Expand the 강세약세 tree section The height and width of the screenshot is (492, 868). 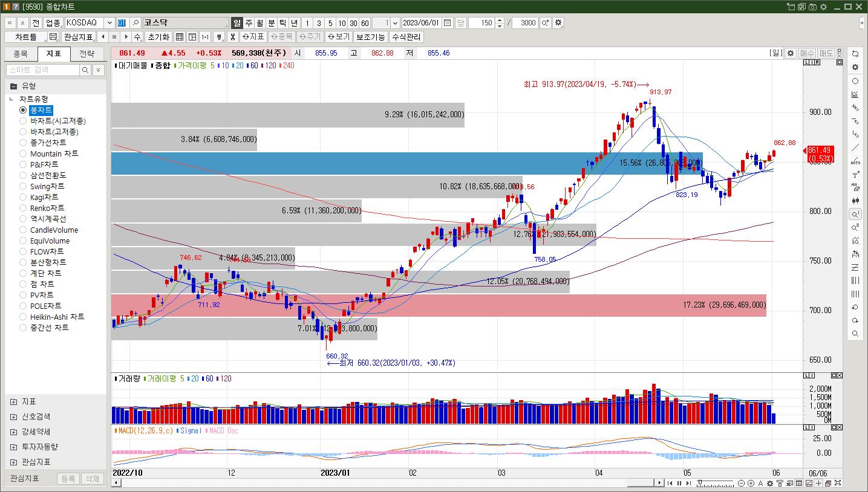[x=13, y=432]
